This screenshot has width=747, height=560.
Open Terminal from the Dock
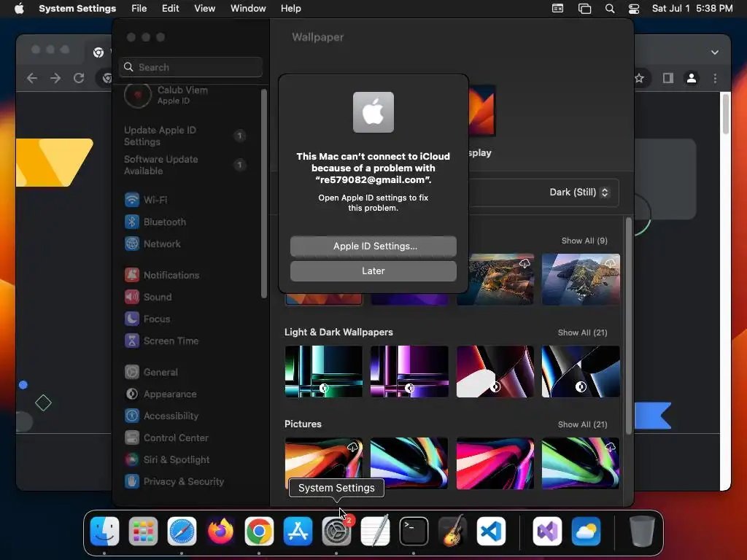[x=414, y=531]
